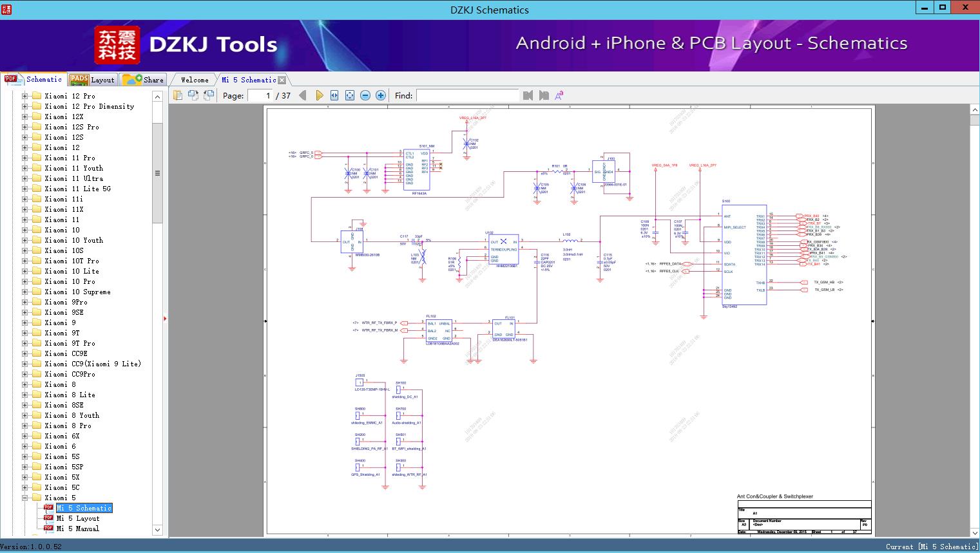
Task: Click Version:1.0.0.52 status bar text
Action: click(32, 547)
